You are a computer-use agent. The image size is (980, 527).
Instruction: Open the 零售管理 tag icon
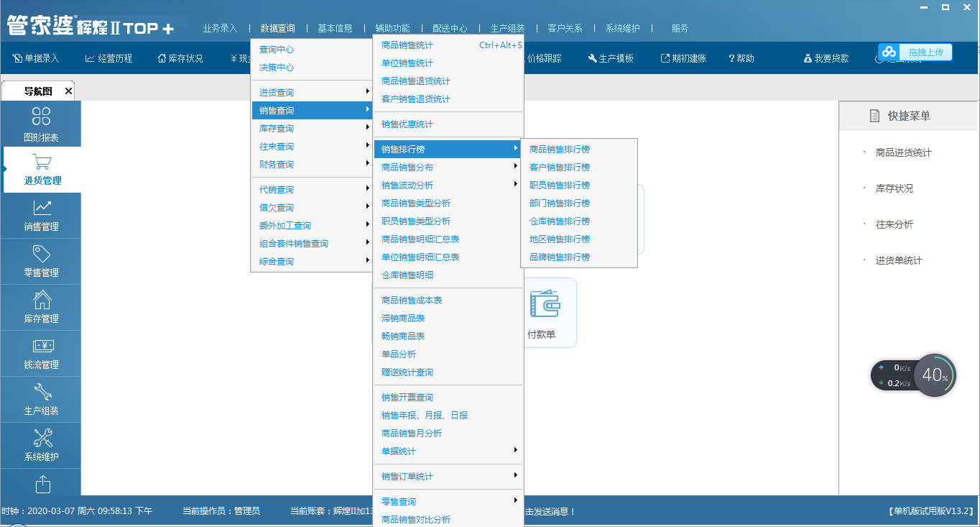41,255
